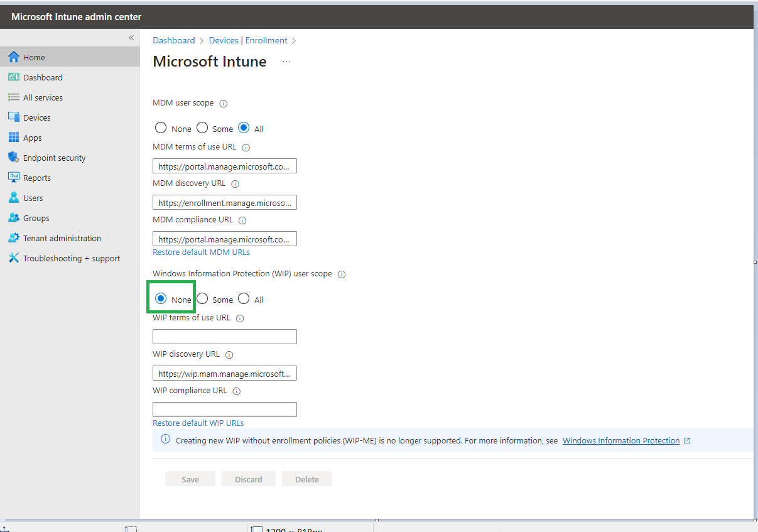Click info icon beside WIP user scope

click(342, 274)
